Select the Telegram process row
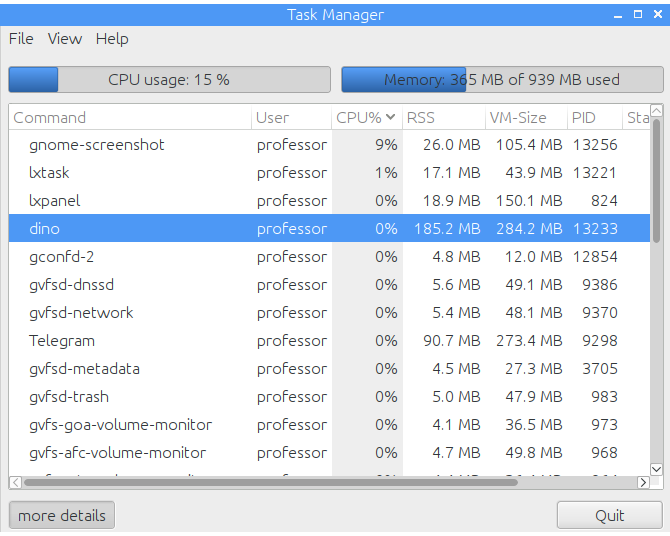Viewport: 670px width, 536px height. [329, 341]
